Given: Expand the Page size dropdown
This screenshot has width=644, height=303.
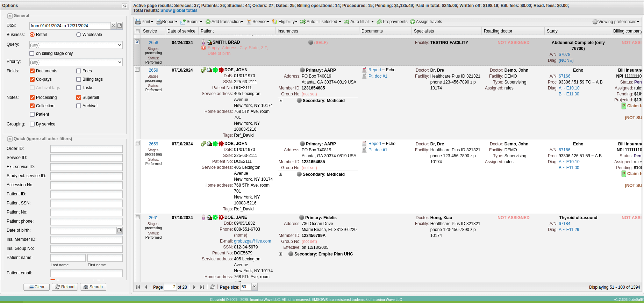Looking at the screenshot, I should pyautogui.click(x=255, y=287).
